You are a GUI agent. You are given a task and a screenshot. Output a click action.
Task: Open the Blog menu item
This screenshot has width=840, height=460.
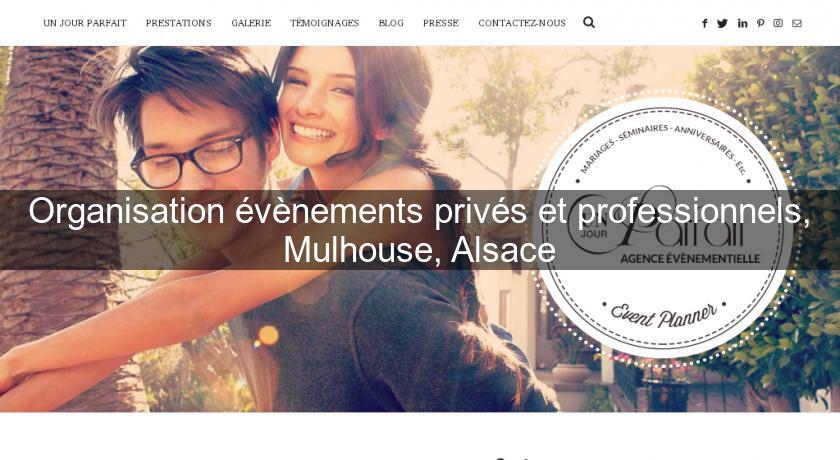click(x=391, y=23)
